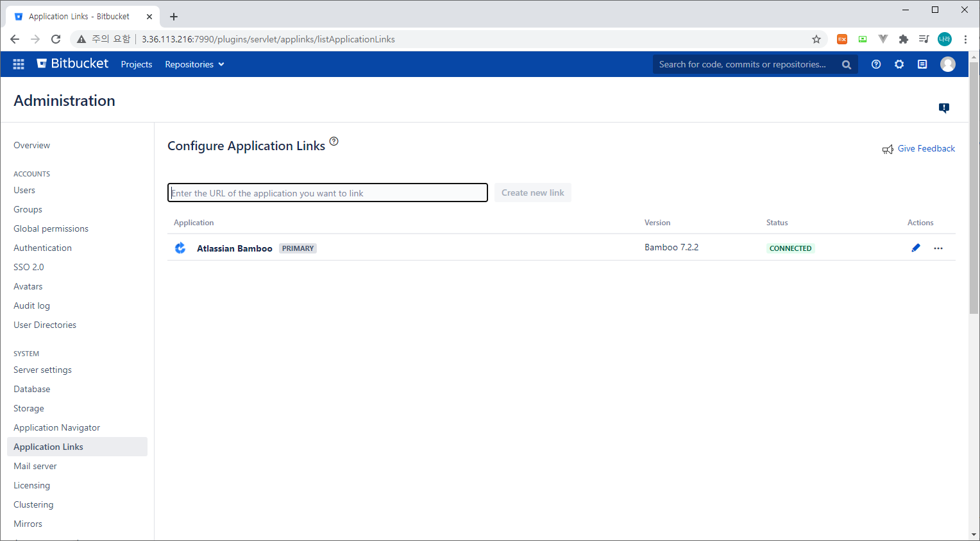This screenshot has height=541, width=980.
Task: Expand the Repositories dropdown
Action: (x=194, y=64)
